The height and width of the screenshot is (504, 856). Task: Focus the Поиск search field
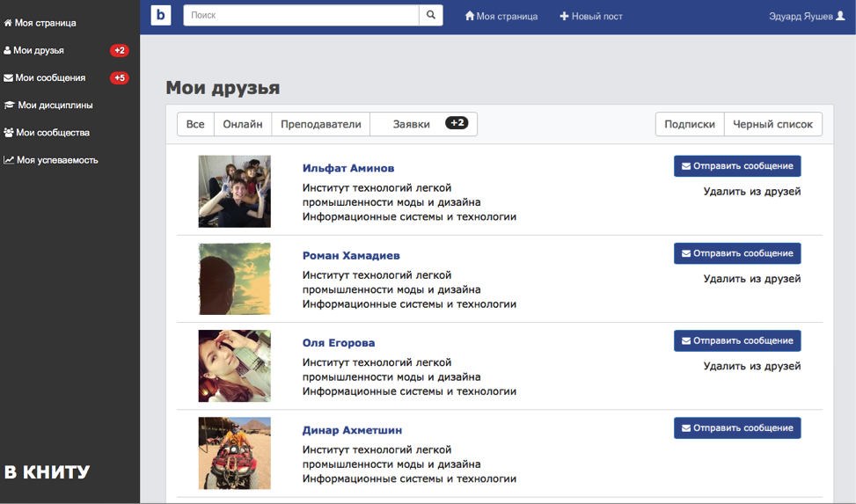click(x=302, y=15)
